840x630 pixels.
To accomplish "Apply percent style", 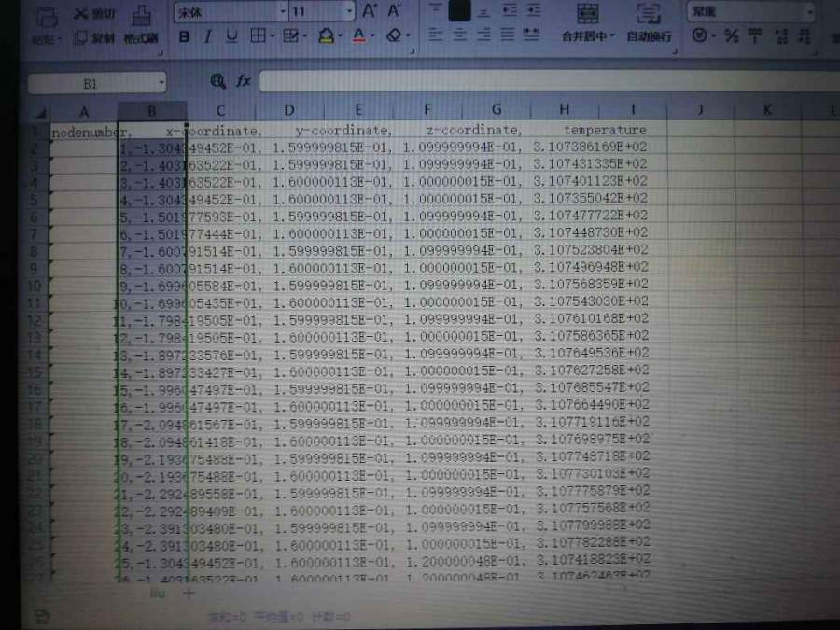I will 732,35.
